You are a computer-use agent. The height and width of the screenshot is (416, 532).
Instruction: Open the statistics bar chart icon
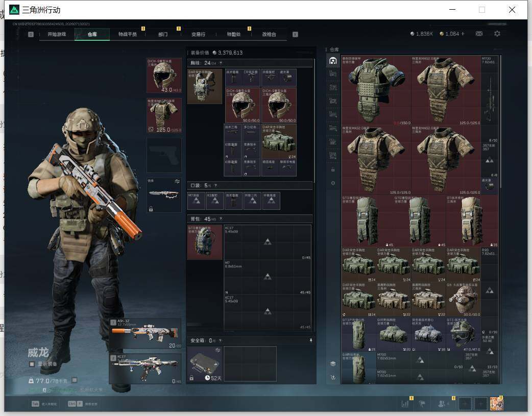click(405, 404)
